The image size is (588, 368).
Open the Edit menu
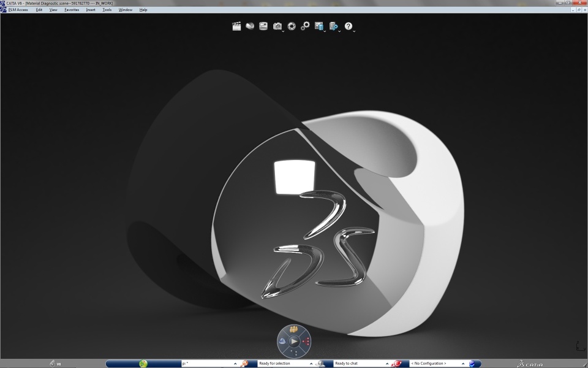click(x=39, y=10)
